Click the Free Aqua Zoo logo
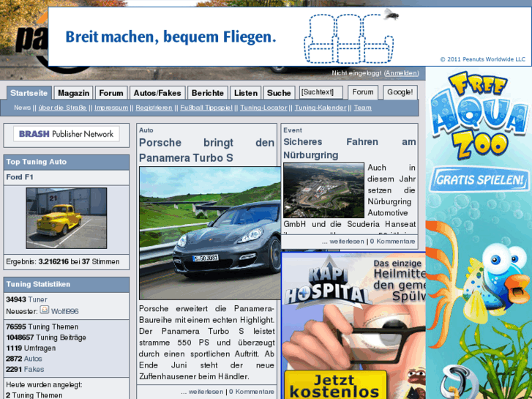Image resolution: width=532 pixels, height=399 pixels. pyautogui.click(x=479, y=116)
